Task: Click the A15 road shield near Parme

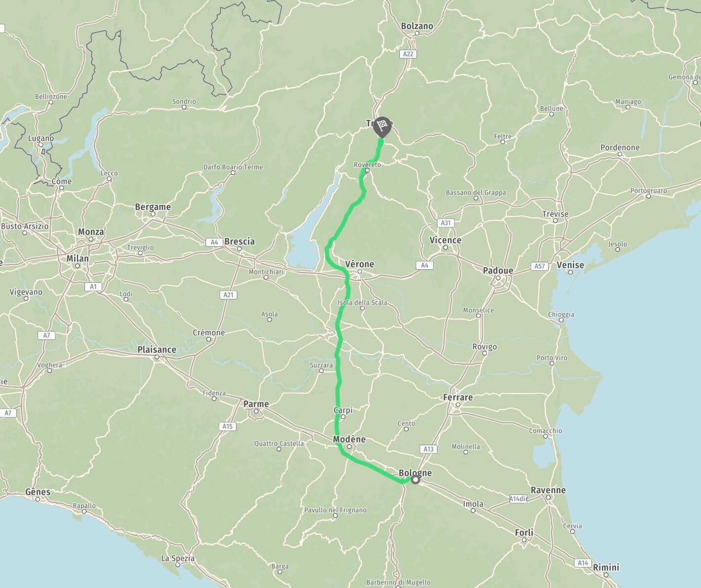Action: (228, 426)
